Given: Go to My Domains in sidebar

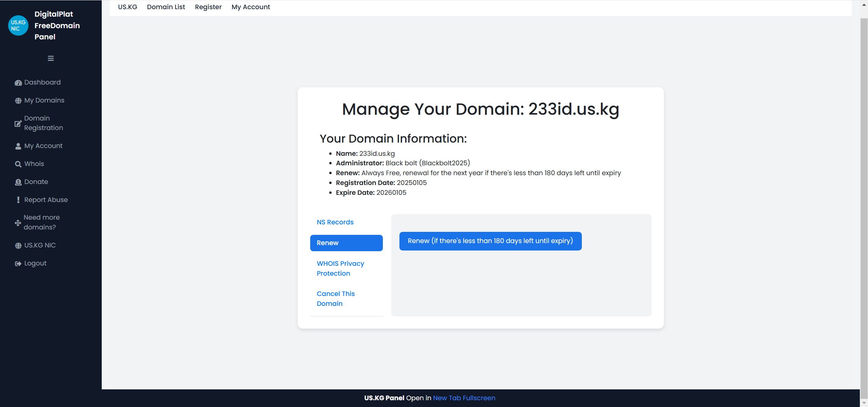Looking at the screenshot, I should pos(44,100).
